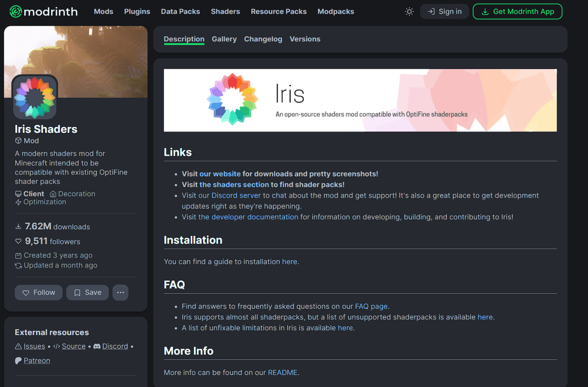Open the 'our website' link

[x=220, y=174]
